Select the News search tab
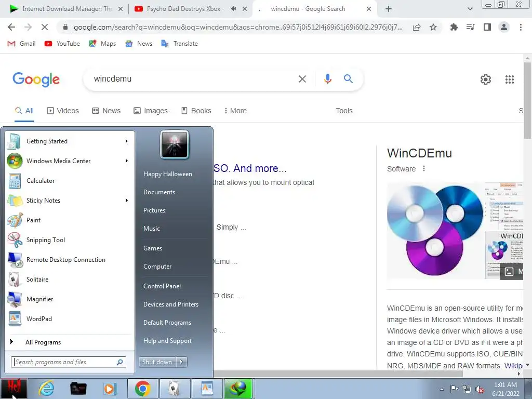Viewport: 532px width, 399px height. click(107, 111)
